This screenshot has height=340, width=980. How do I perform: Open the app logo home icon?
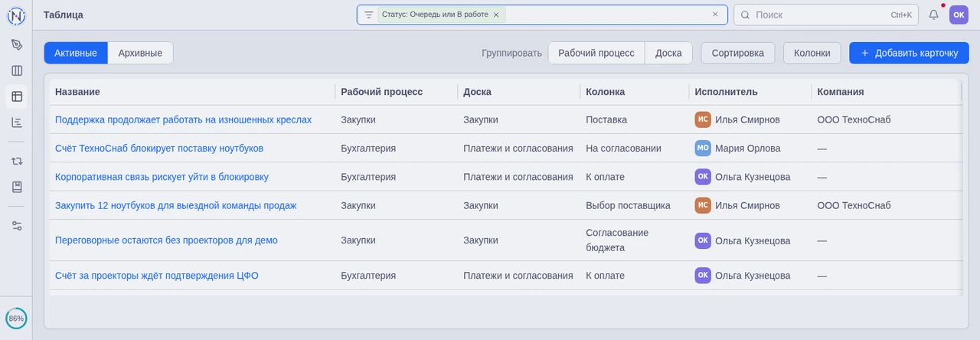point(16,15)
